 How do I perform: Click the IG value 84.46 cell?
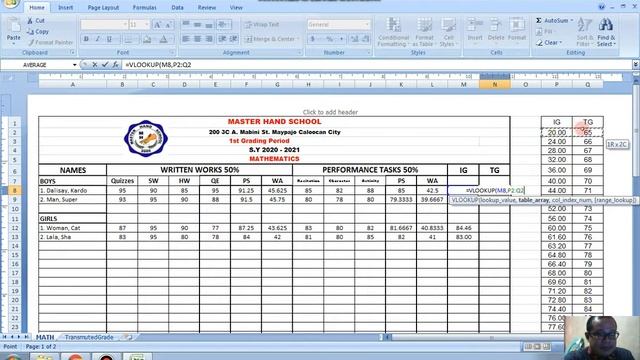463,228
